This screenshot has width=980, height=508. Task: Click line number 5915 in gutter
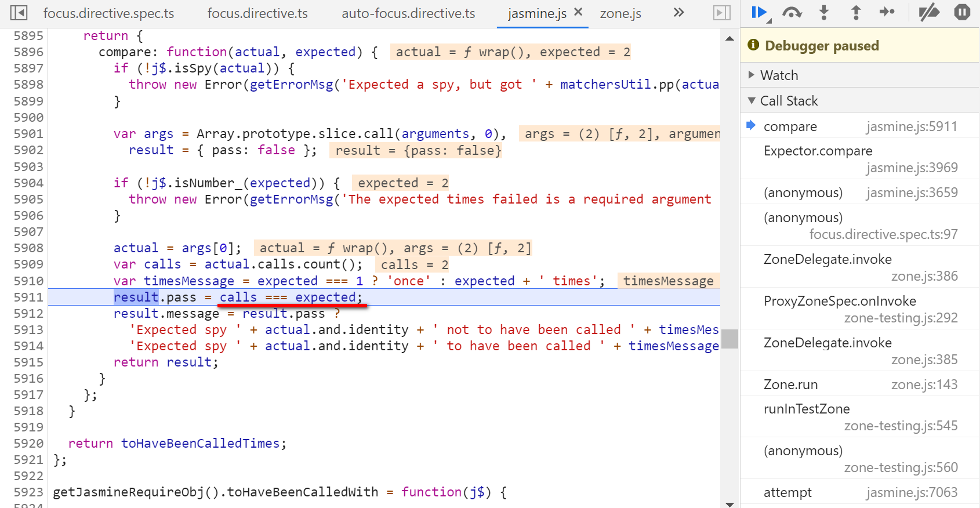click(28, 362)
